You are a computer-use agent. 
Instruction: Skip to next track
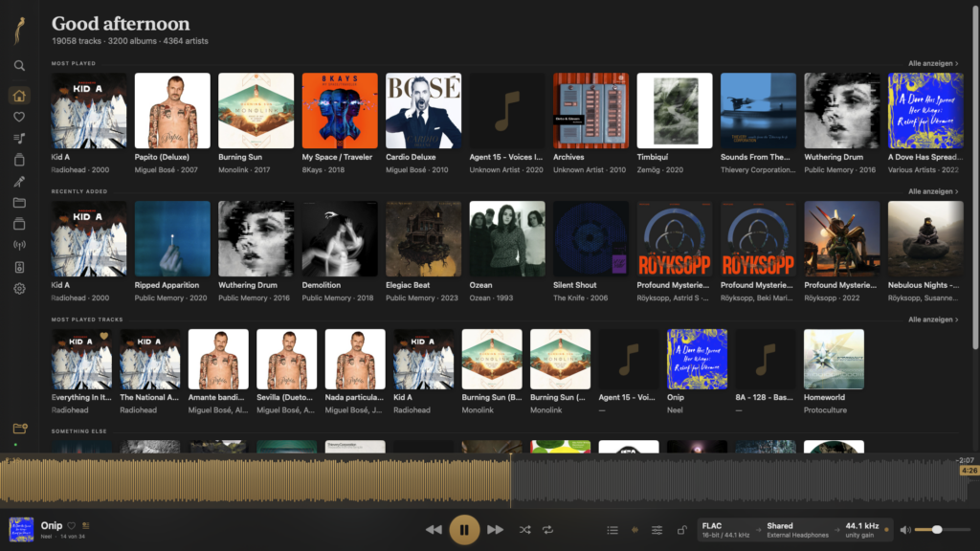pos(495,530)
